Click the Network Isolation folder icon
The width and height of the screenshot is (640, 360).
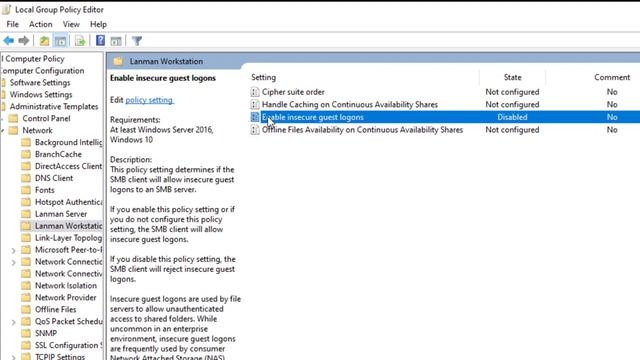[x=26, y=285]
